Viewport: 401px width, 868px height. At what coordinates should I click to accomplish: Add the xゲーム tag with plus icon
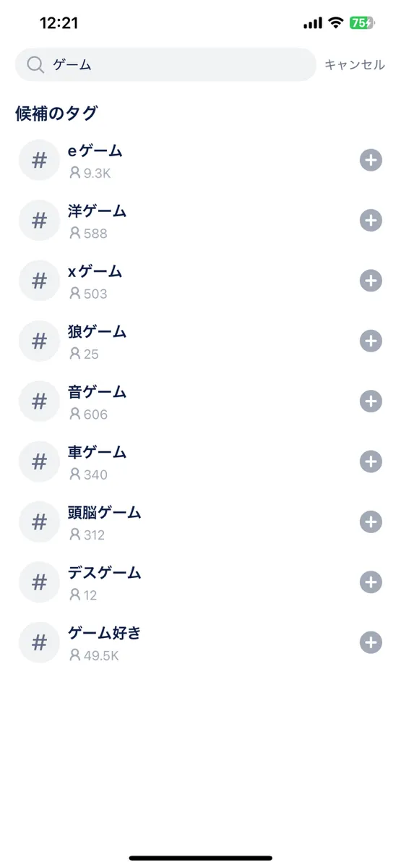coord(371,281)
